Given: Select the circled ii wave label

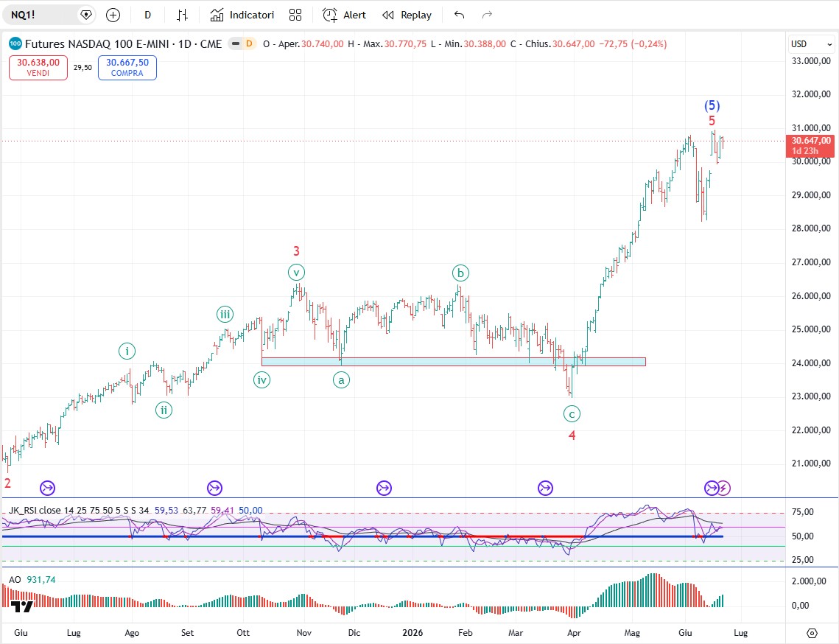Looking at the screenshot, I should (x=164, y=410).
